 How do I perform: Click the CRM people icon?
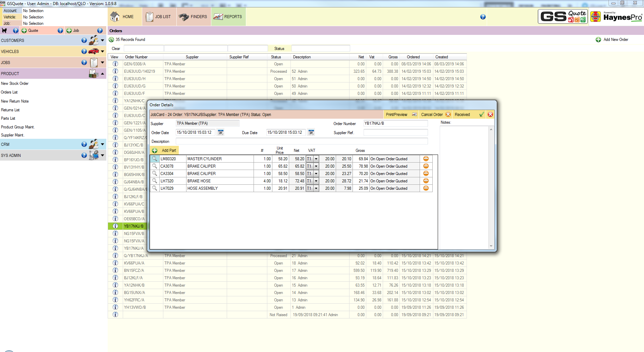click(94, 144)
